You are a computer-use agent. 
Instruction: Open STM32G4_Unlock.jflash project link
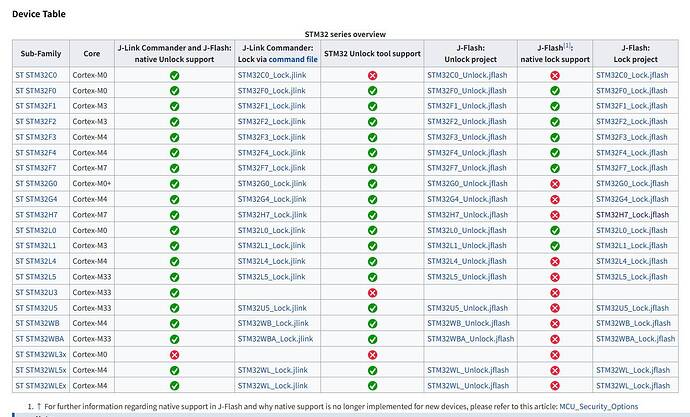(467, 199)
